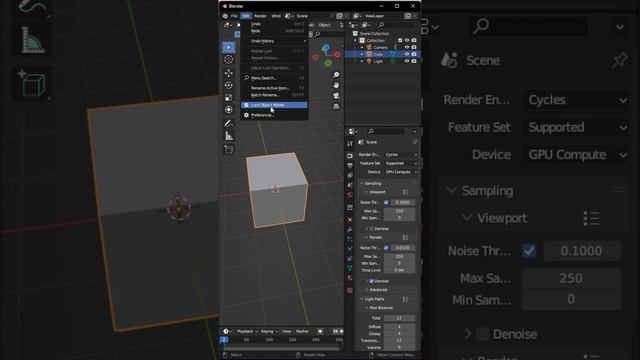Open the World properties tab
The width and height of the screenshot is (640, 360).
pyautogui.click(x=350, y=195)
